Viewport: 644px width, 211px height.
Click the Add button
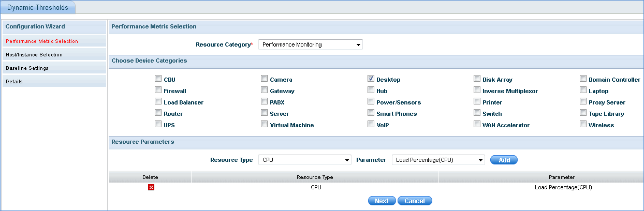[x=504, y=160]
